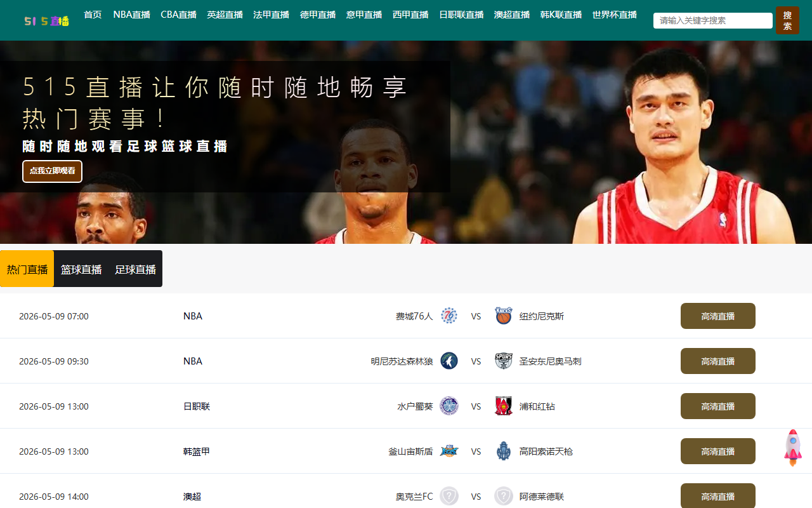
Task: Open 高清直播 for 森林狼 vs 马刺
Action: (718, 361)
